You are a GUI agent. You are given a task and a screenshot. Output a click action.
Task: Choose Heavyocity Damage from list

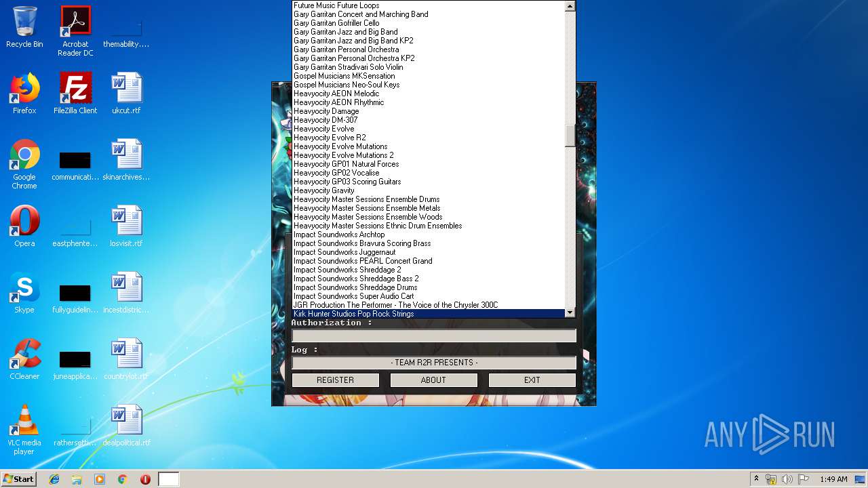pos(429,111)
